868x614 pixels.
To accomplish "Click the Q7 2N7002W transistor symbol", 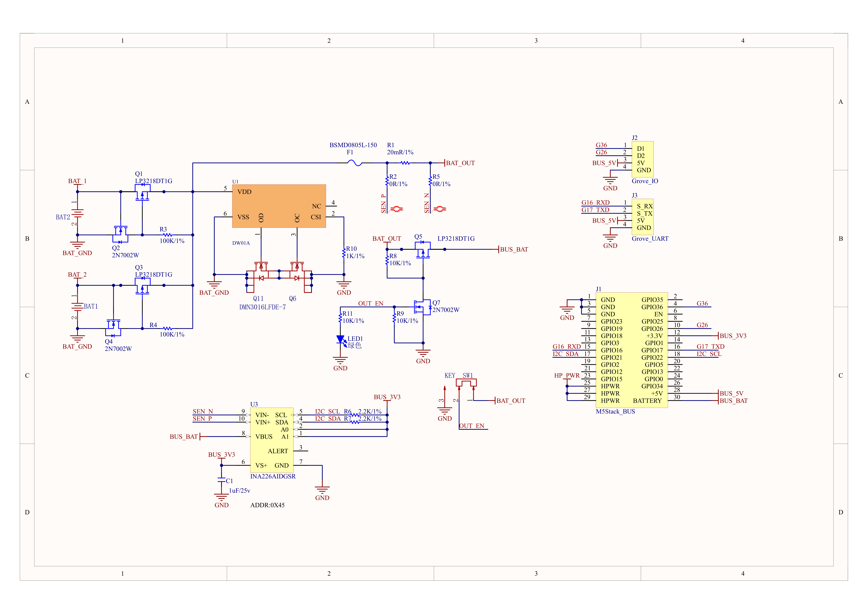I will pos(423,307).
